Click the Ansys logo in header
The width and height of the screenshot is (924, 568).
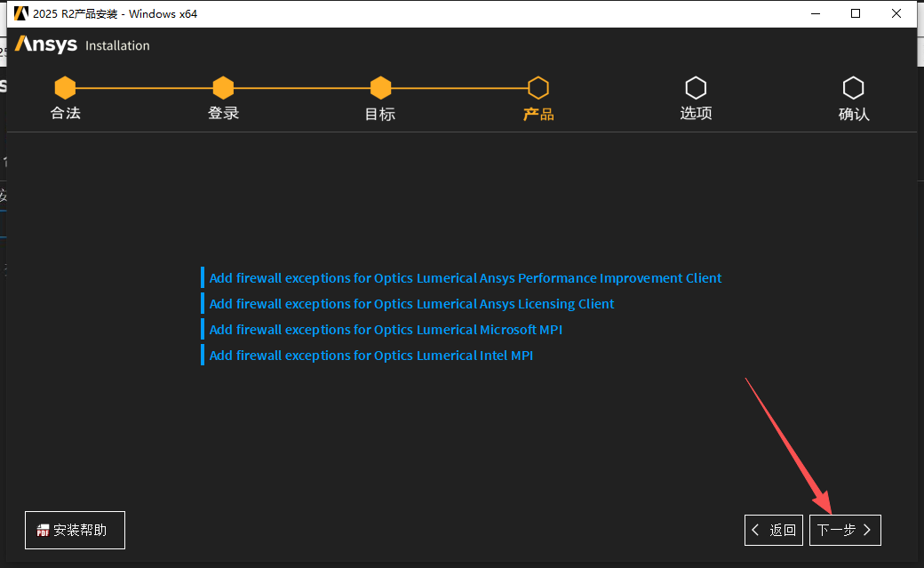[x=46, y=44]
